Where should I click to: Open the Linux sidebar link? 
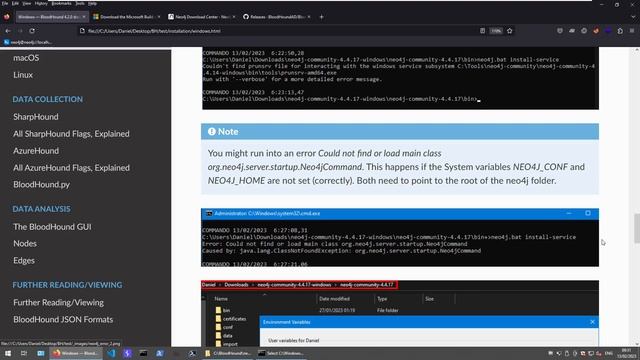pyautogui.click(x=23, y=75)
